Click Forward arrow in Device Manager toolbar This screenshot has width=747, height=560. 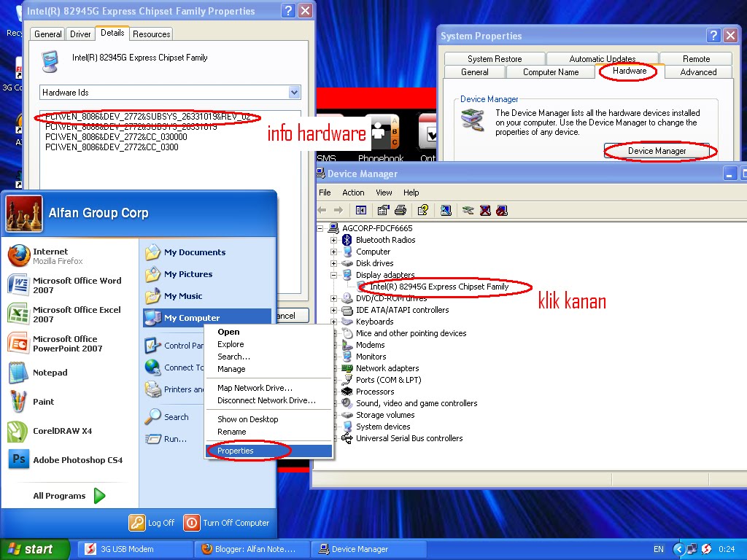[338, 210]
